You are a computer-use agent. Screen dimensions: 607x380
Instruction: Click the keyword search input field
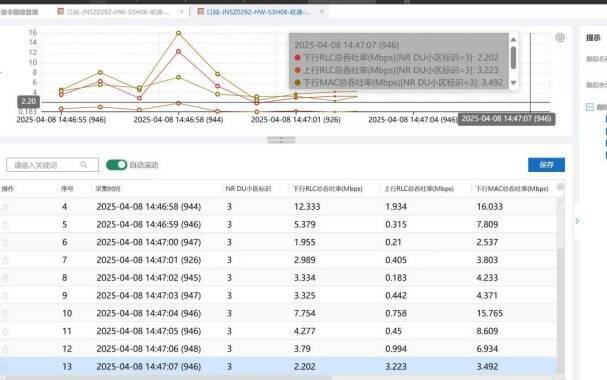pos(52,165)
